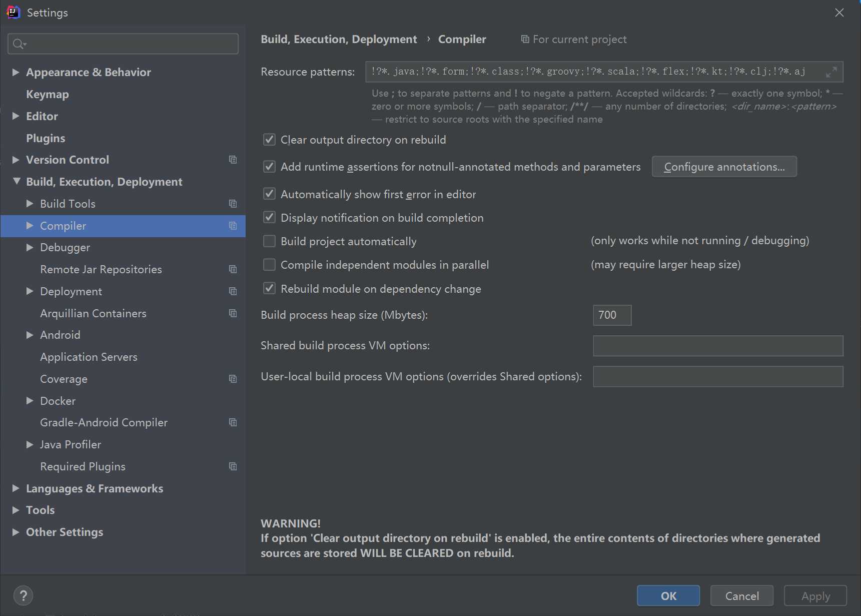Toggle Add runtime assertions for notnull-annotated methods
The width and height of the screenshot is (861, 616).
coord(269,167)
